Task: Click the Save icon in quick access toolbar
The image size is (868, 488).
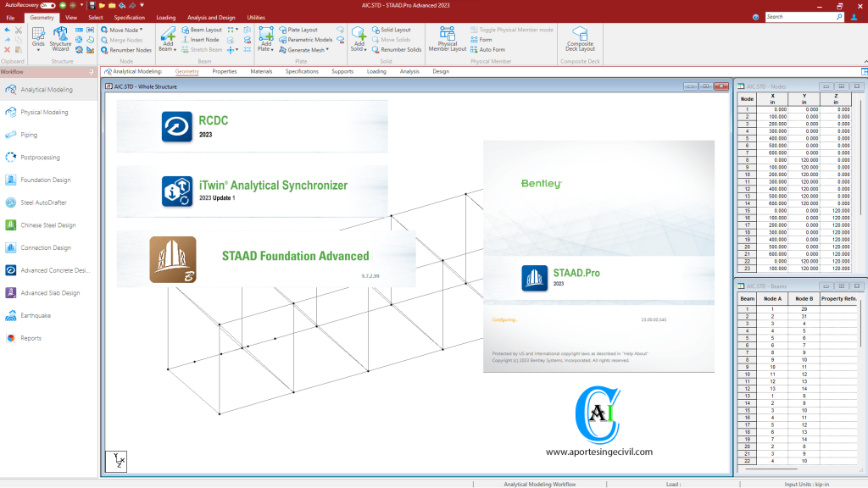Action: tap(92, 5)
